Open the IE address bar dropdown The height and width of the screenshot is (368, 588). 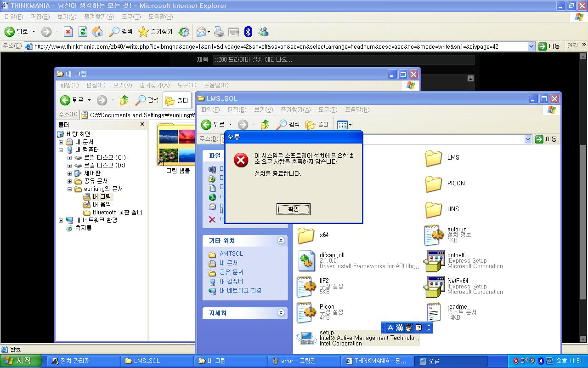point(531,46)
